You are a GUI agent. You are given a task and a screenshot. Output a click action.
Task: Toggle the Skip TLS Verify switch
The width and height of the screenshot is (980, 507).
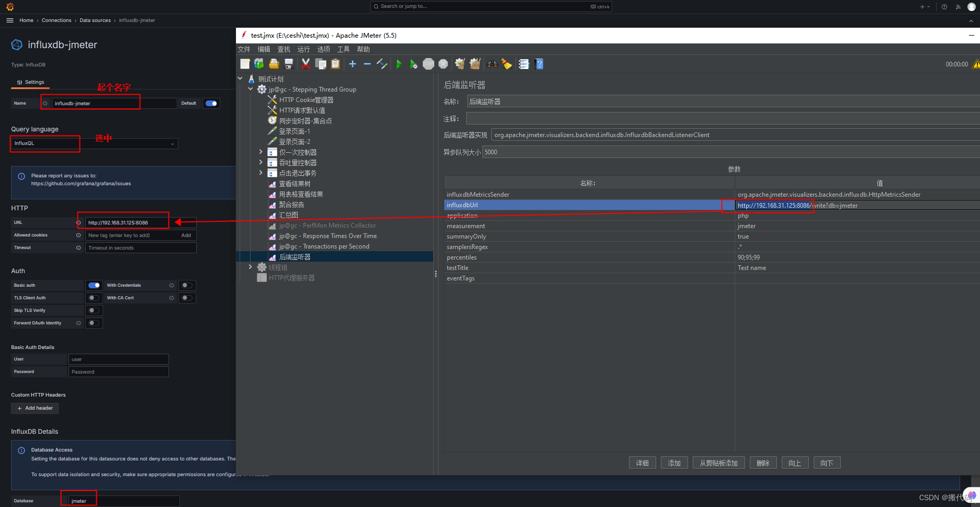94,310
